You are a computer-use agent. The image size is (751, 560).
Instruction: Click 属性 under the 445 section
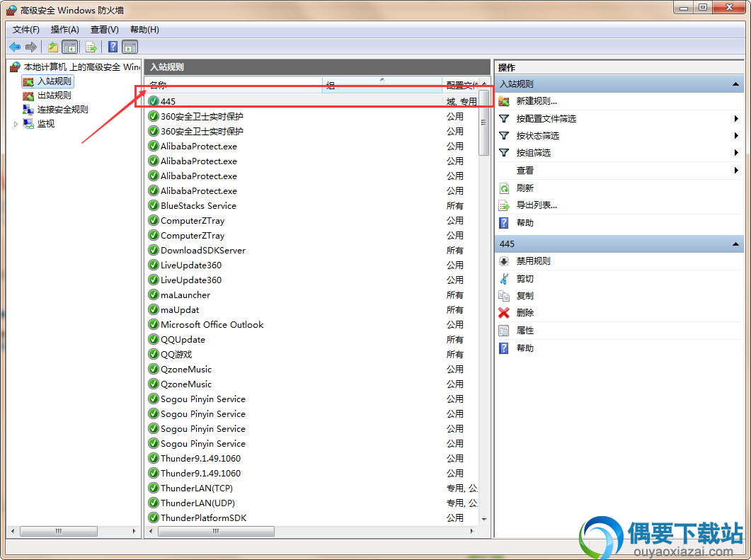click(525, 331)
